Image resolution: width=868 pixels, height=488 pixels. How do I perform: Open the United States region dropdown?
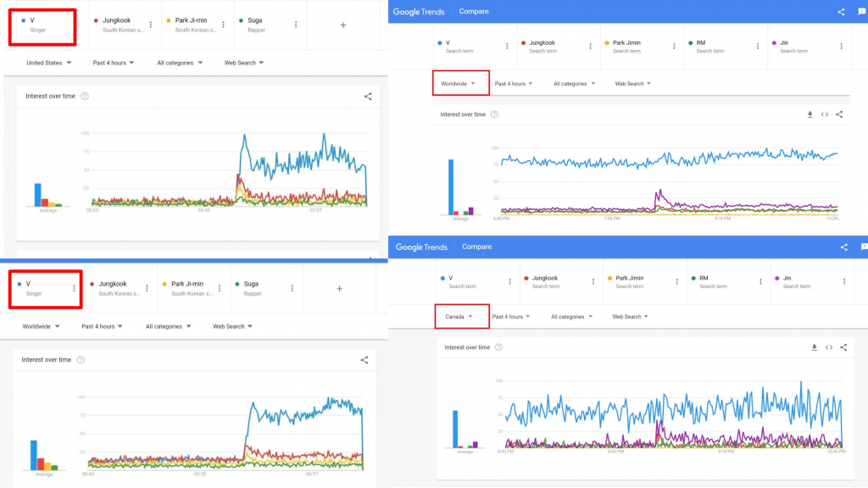[x=48, y=63]
